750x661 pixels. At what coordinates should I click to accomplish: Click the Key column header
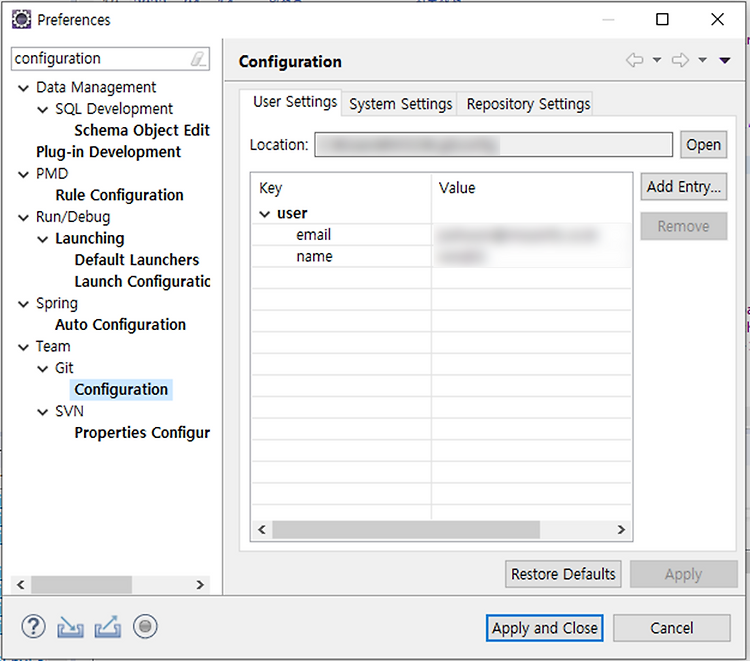click(x=342, y=188)
